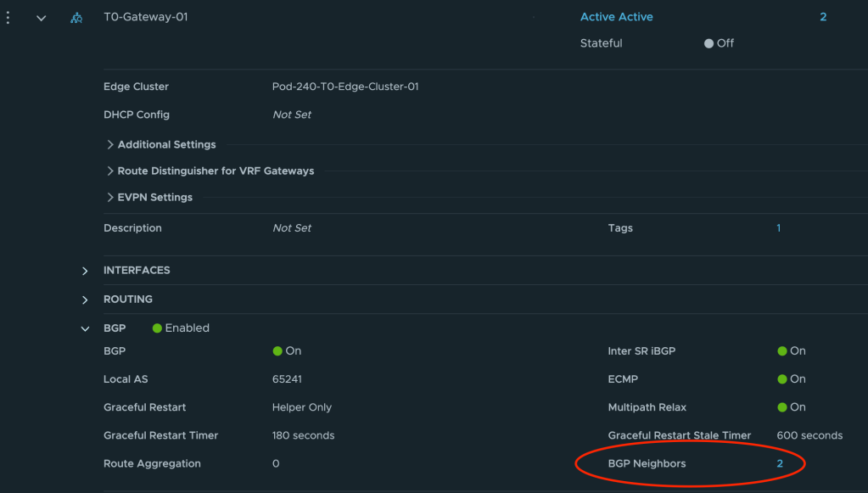Open the BGP Neighbors count link
The image size is (868, 493).
point(780,463)
